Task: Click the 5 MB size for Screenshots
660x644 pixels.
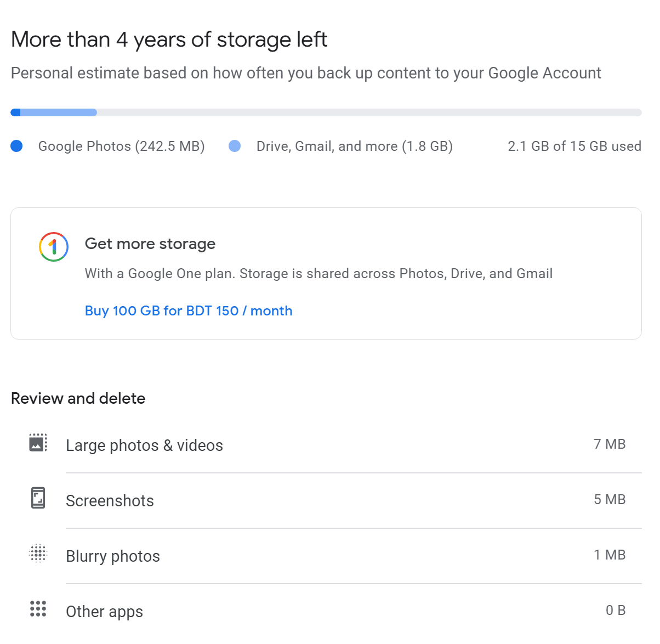Action: point(609,500)
